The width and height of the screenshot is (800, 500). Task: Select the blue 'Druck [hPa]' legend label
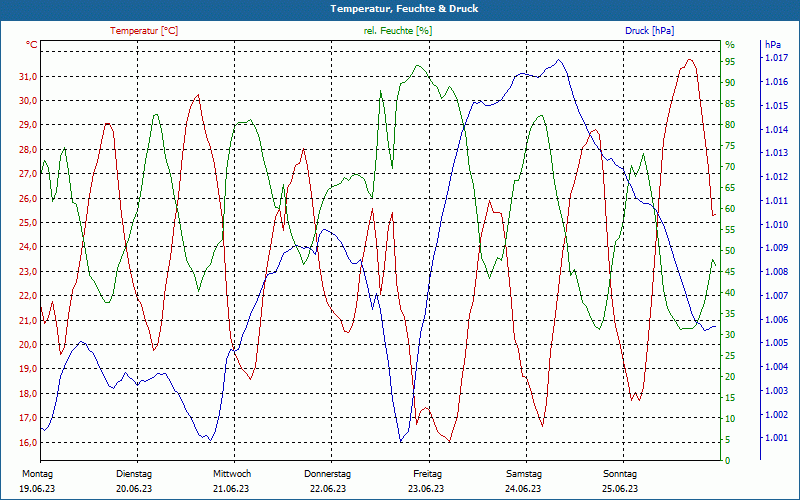(649, 31)
